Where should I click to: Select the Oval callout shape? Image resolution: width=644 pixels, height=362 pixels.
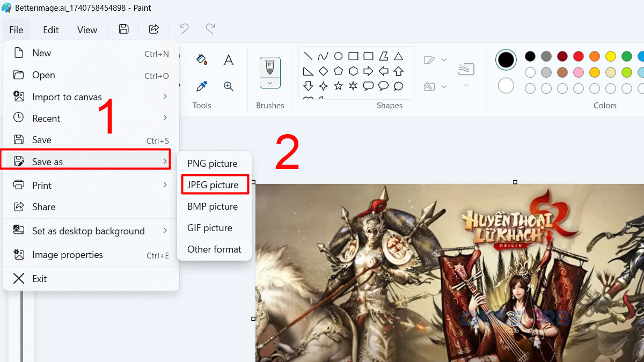pos(383,86)
